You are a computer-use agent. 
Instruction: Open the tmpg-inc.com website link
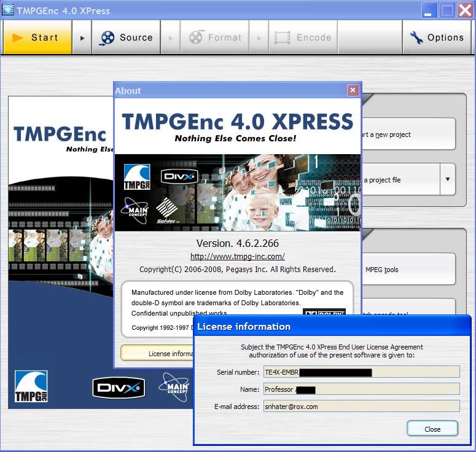coord(238,257)
